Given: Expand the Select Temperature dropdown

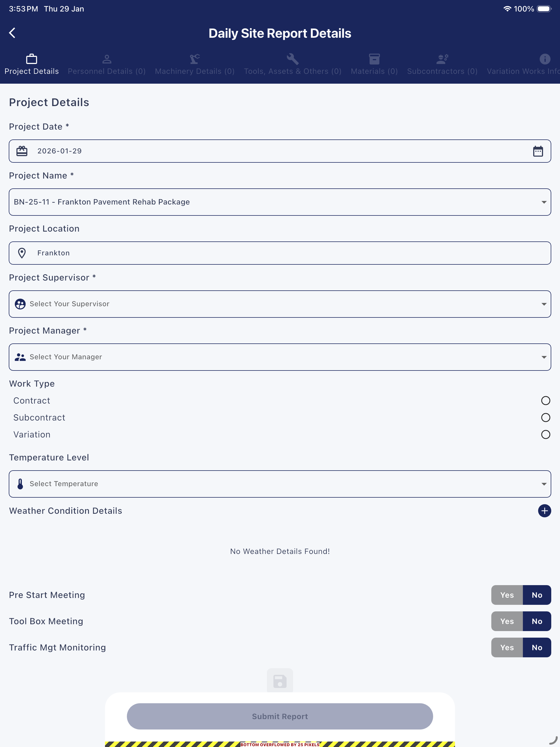Looking at the screenshot, I should point(280,484).
